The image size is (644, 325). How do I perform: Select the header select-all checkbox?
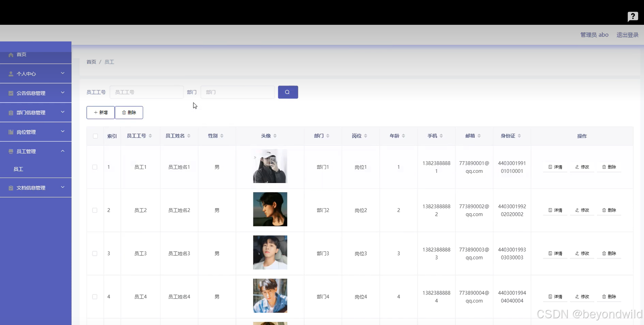click(x=95, y=136)
